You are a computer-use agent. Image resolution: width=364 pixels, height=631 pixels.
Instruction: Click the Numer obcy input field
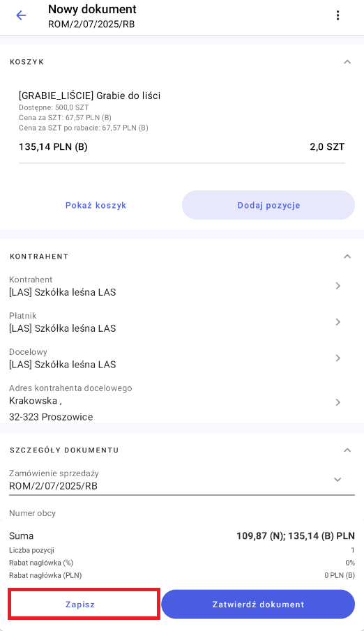coord(182,515)
